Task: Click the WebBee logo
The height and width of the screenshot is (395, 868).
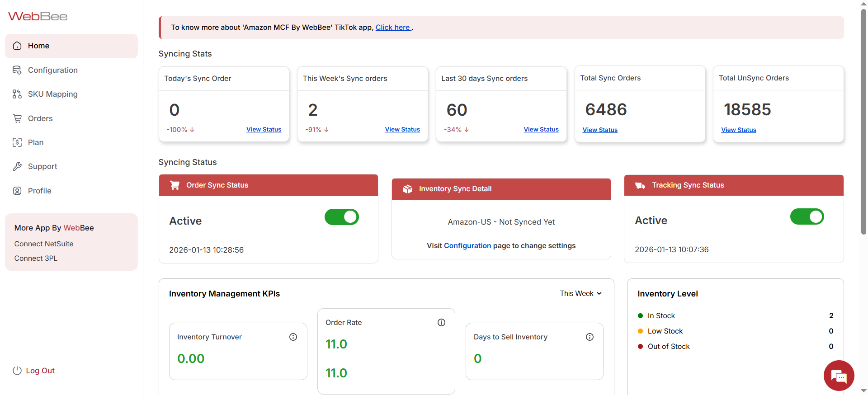Action: (x=38, y=17)
